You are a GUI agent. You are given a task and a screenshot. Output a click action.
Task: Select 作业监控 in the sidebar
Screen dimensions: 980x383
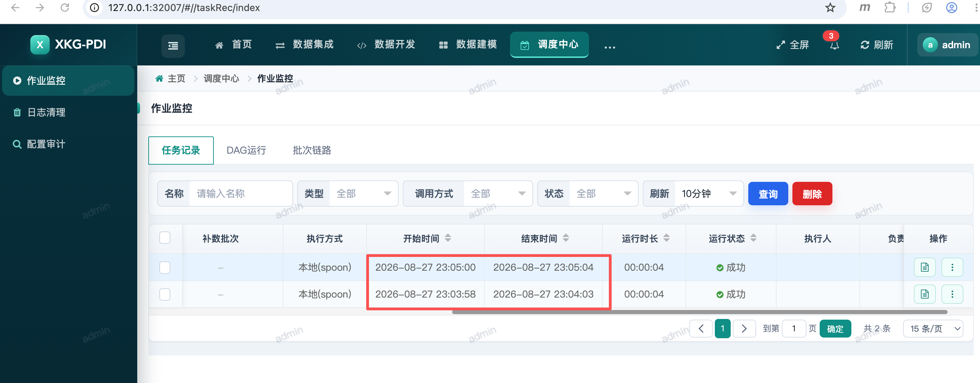[68, 81]
